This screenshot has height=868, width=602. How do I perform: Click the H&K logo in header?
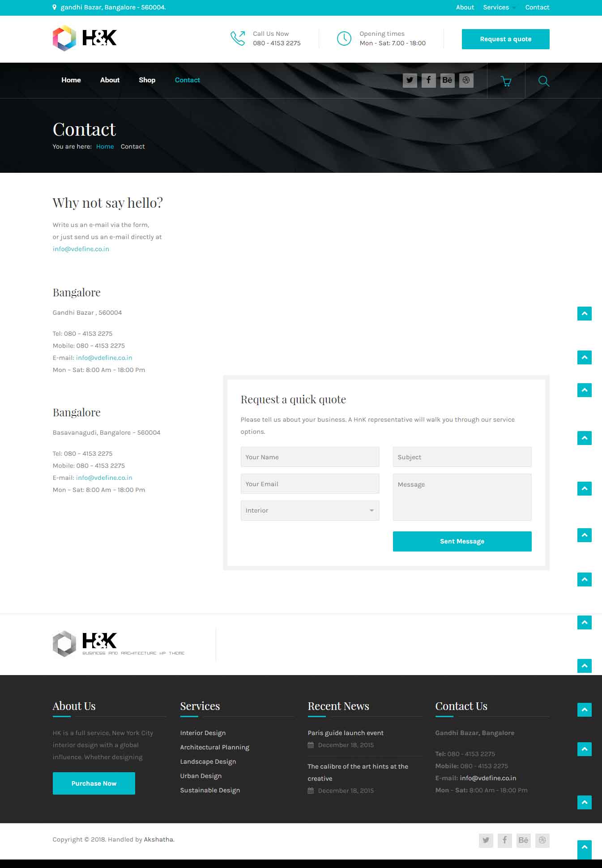[x=85, y=38]
